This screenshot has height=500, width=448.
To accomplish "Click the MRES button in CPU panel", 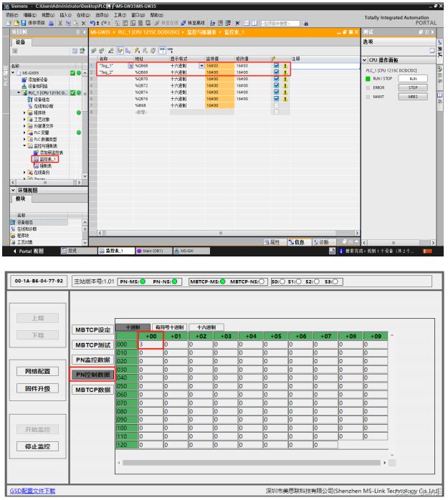I will point(413,97).
